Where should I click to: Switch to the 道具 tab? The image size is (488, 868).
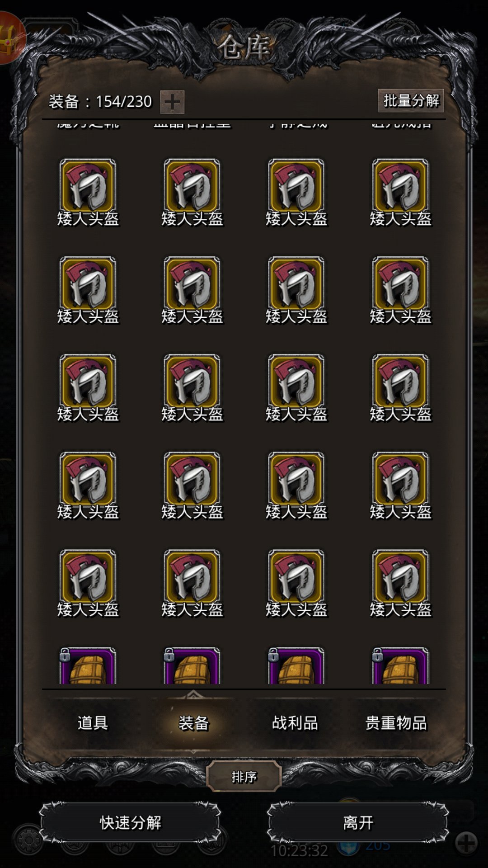point(93,723)
